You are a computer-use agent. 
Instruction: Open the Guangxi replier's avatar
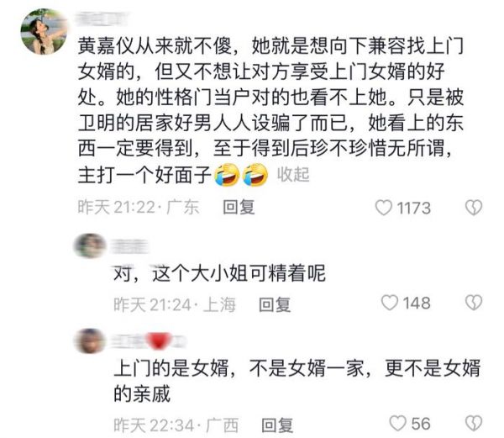[90, 340]
